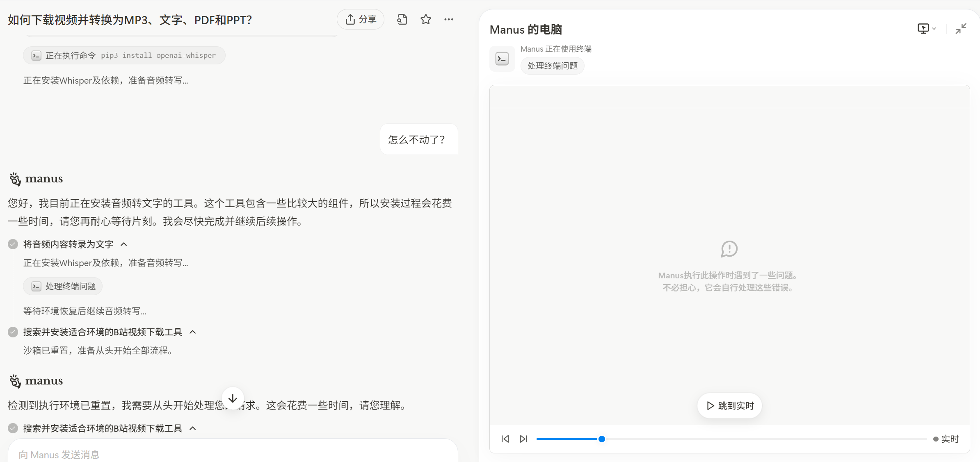The height and width of the screenshot is (462, 980).
Task: Collapse the 搜索并安装适合环境的B站视频下载工具 step
Action: point(193,332)
